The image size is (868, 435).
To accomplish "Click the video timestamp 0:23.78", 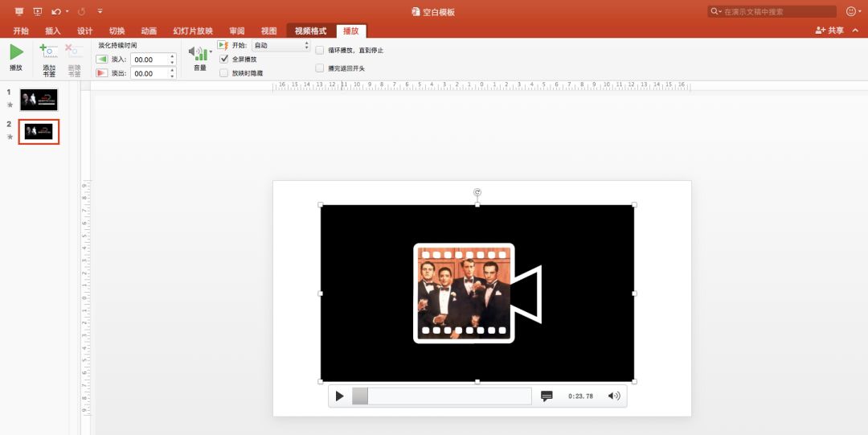I will [580, 396].
